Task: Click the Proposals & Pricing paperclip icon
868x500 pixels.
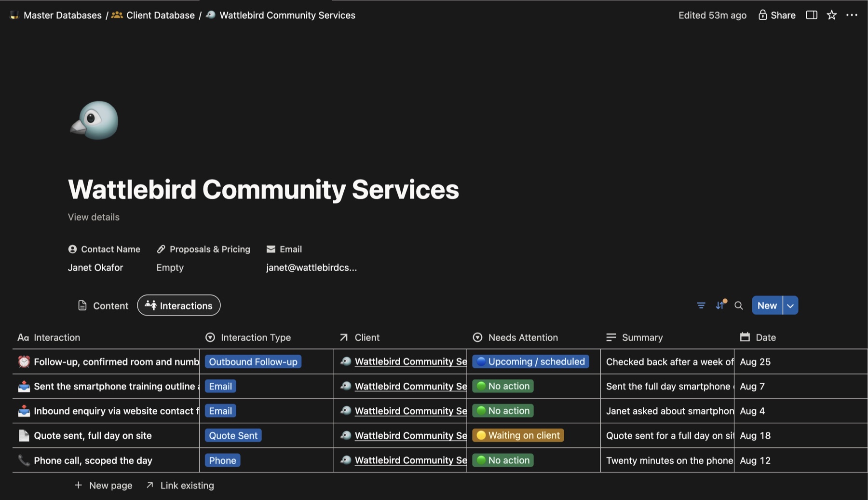Action: 161,249
